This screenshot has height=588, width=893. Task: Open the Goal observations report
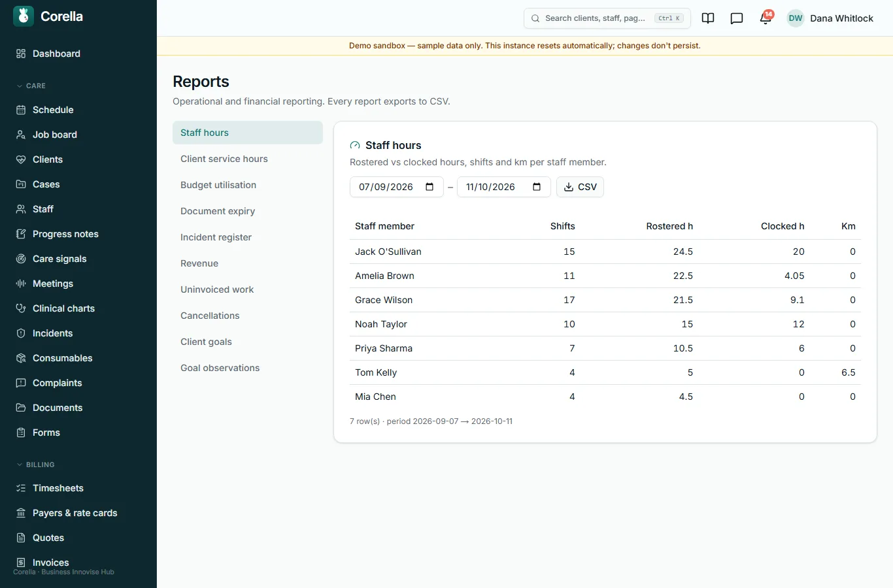click(248, 368)
